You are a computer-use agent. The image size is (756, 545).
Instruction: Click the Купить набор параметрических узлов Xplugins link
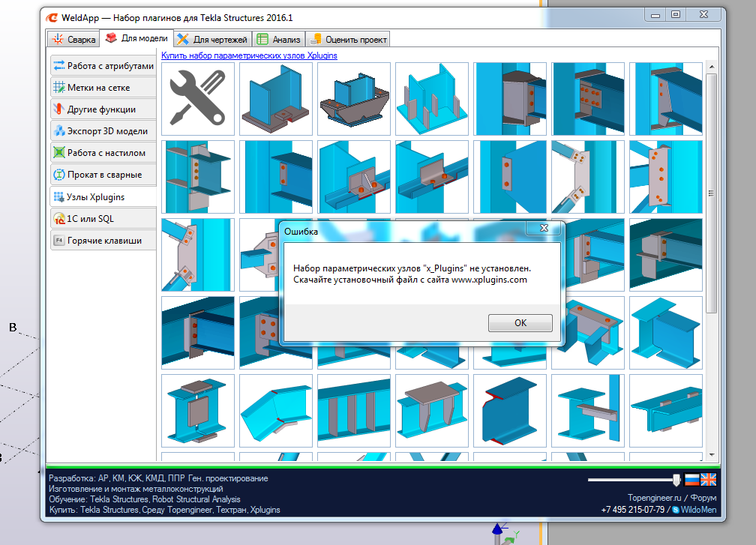tap(249, 55)
